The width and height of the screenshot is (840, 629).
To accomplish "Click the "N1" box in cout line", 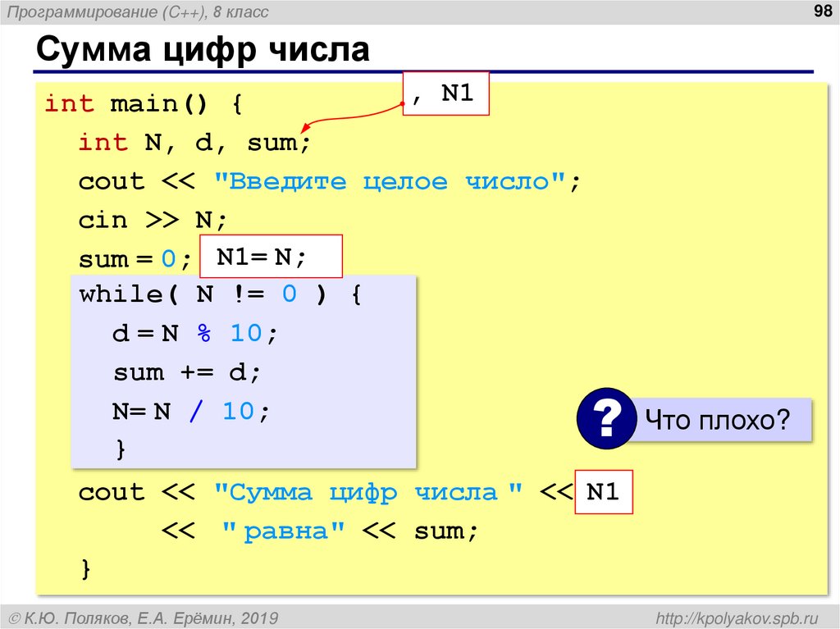I will (x=604, y=492).
